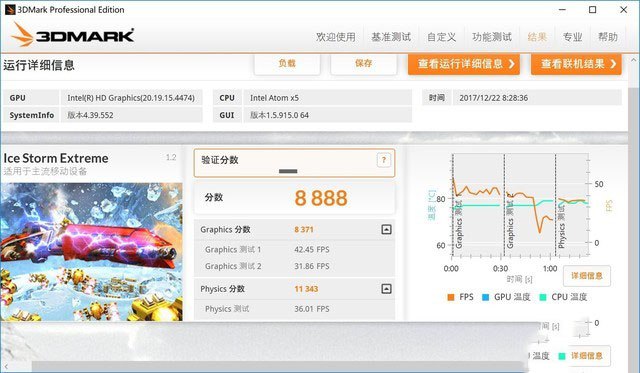Click the Intel Atom x5 CPU field
The image size is (640, 373).
[x=327, y=98]
